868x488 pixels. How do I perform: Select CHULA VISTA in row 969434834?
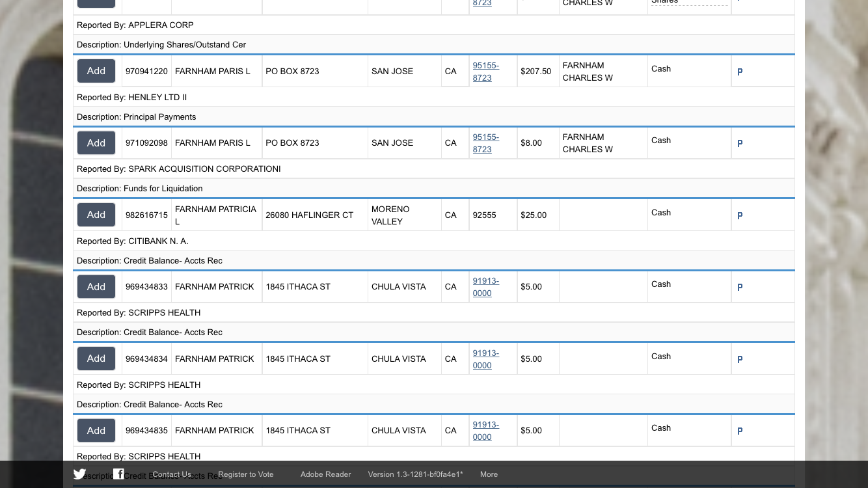point(399,359)
